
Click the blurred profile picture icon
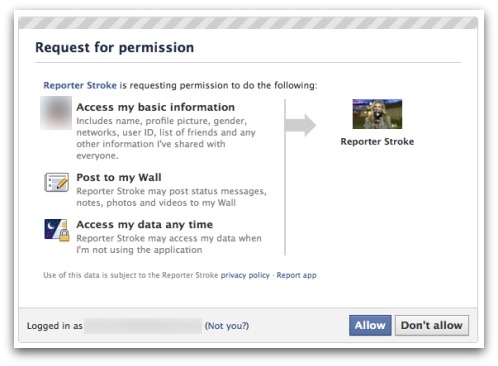pyautogui.click(x=56, y=113)
